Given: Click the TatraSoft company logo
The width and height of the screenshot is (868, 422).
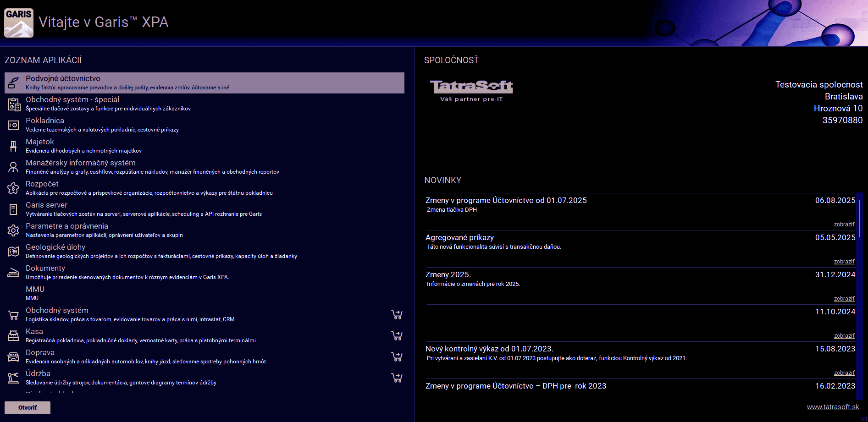Looking at the screenshot, I should click(x=471, y=90).
